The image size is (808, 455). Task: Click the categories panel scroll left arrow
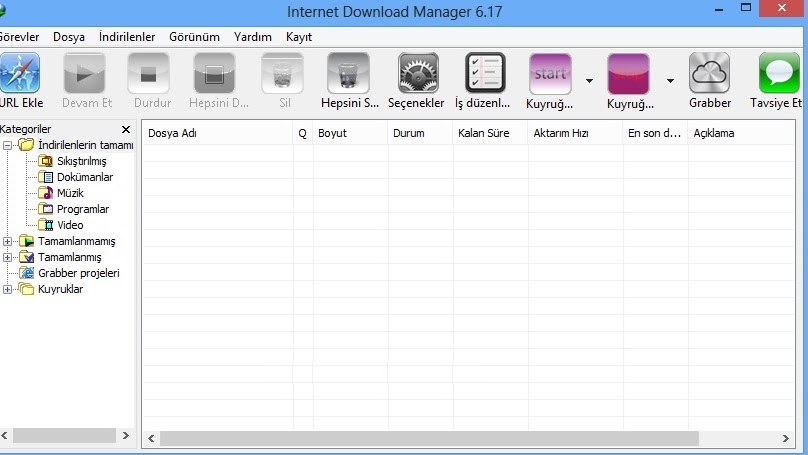tap(5, 435)
